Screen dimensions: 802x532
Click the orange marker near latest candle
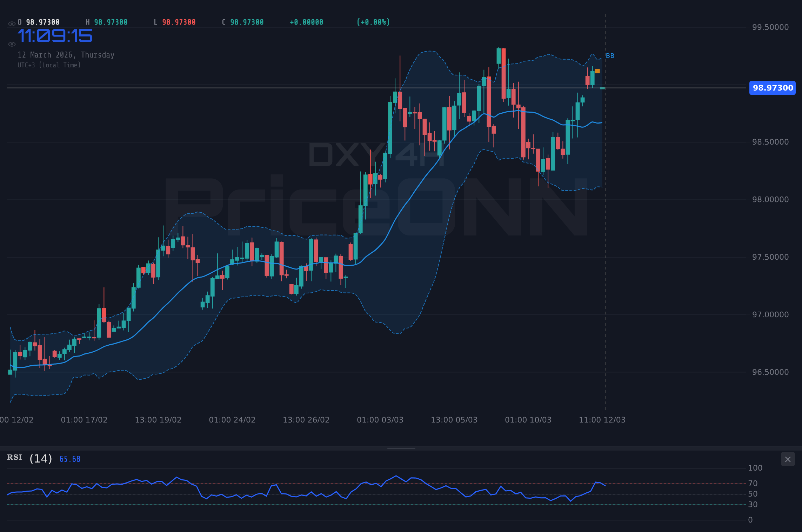pyautogui.click(x=597, y=71)
